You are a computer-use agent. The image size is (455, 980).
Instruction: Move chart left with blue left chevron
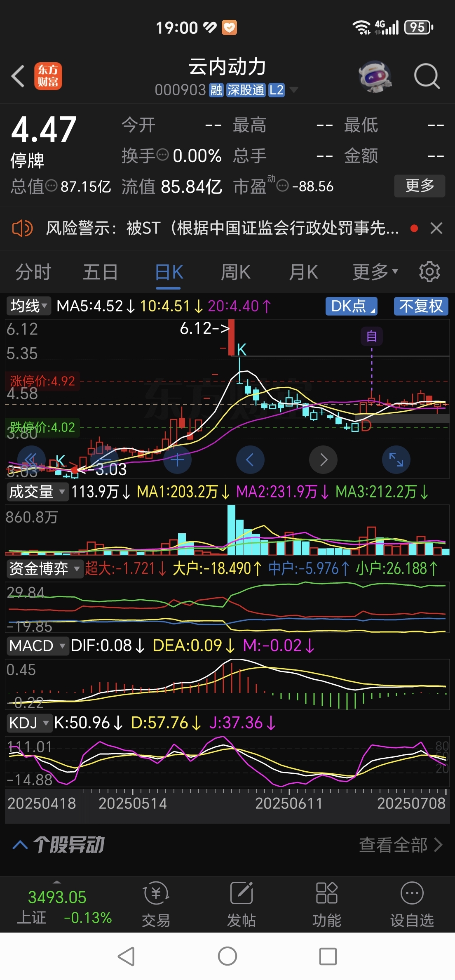point(250,459)
